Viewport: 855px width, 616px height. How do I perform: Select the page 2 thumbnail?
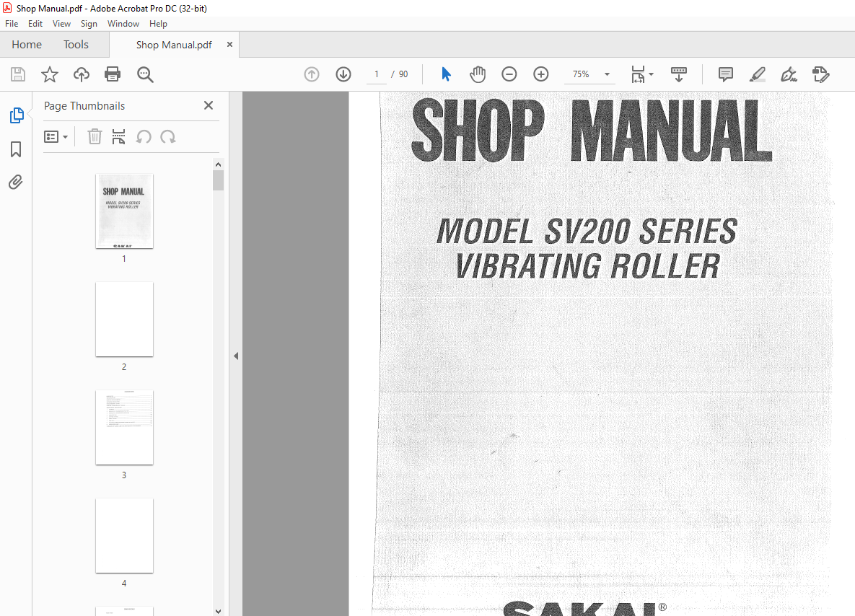pyautogui.click(x=124, y=320)
